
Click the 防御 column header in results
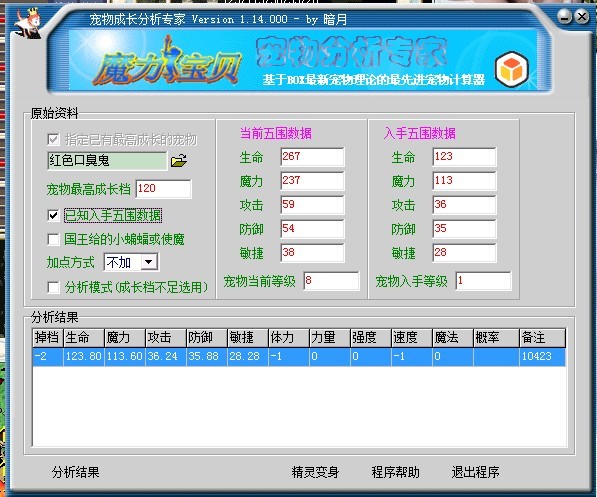[207, 337]
